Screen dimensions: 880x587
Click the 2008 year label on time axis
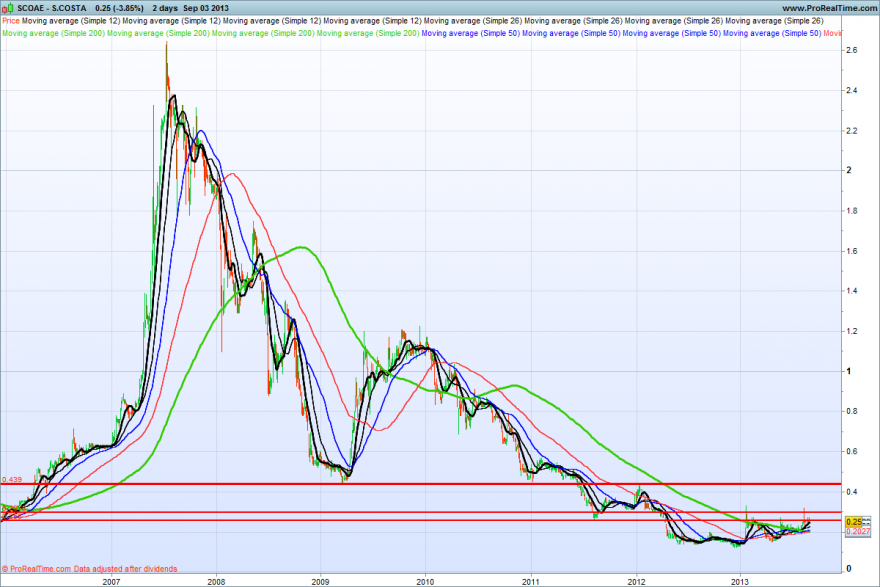point(216,581)
